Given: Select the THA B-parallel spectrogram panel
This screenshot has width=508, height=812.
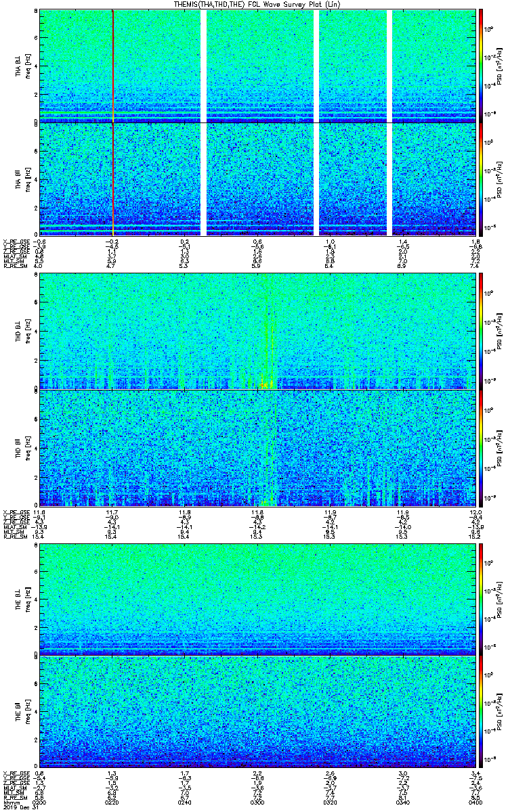Looking at the screenshot, I should pos(257,179).
